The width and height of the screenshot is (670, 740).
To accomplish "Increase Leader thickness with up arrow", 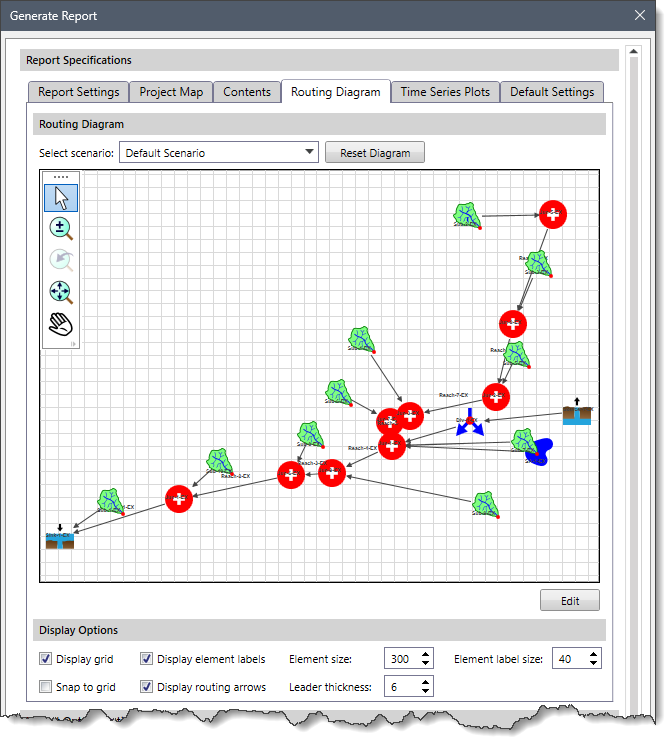I will pyautogui.click(x=425, y=682).
